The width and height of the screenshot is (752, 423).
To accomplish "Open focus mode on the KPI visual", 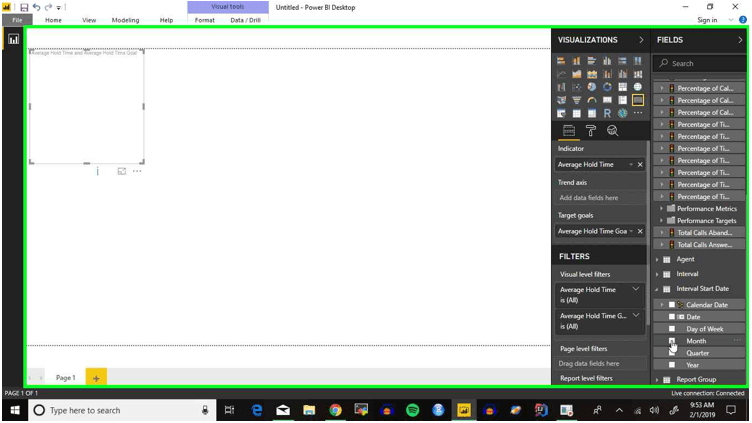I will pos(122,171).
